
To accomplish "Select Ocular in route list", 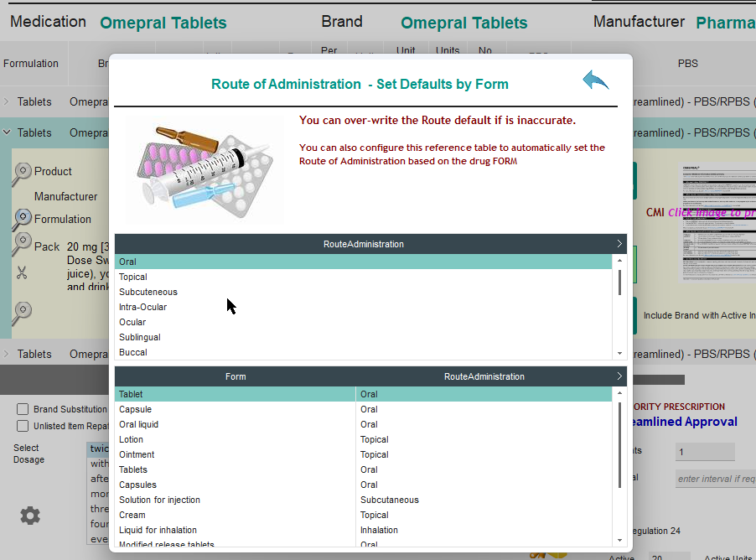I will (363, 322).
